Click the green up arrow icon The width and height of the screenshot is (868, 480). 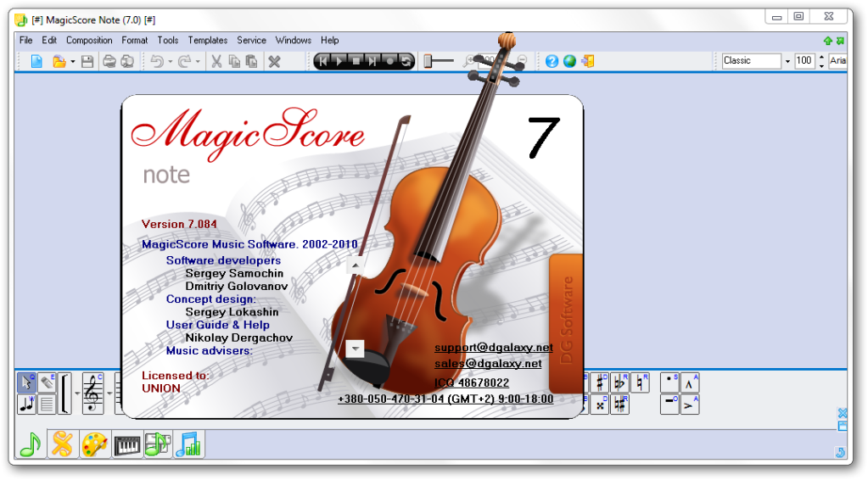pos(828,41)
